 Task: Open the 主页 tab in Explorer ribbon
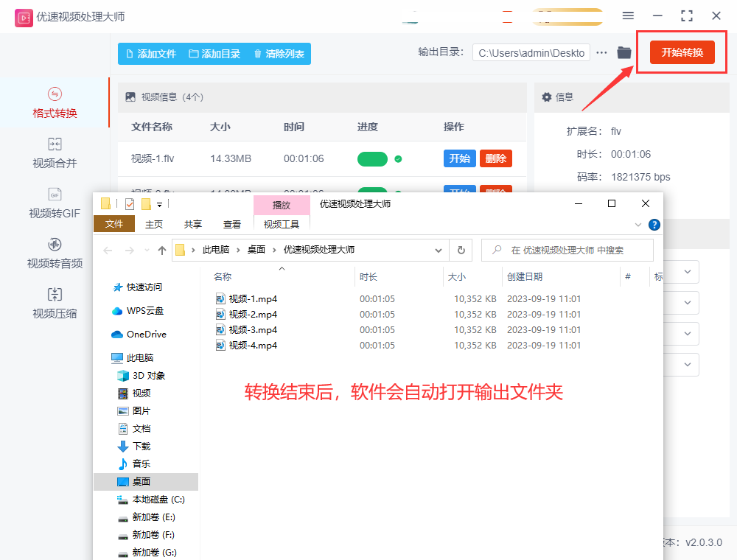click(x=154, y=225)
